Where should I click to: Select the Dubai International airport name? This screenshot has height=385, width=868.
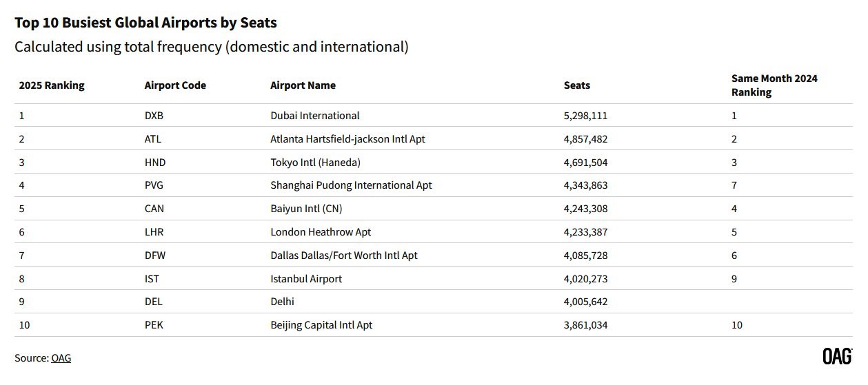(315, 116)
